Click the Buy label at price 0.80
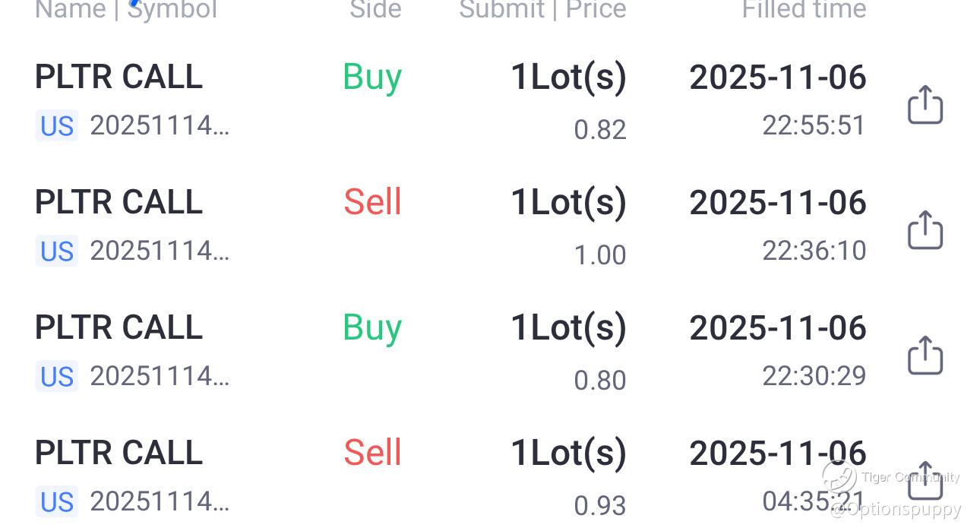This screenshot has width=980, height=531. [372, 328]
